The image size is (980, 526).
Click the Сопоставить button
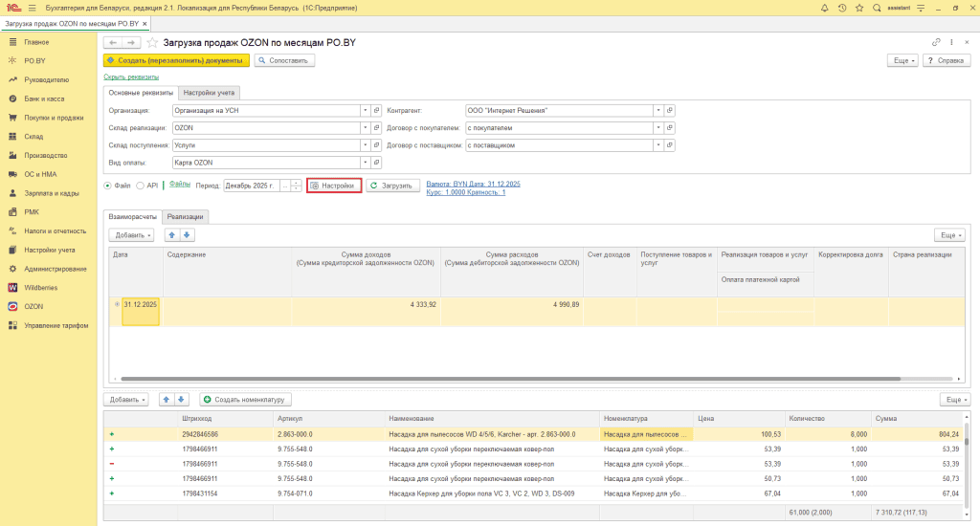click(284, 60)
